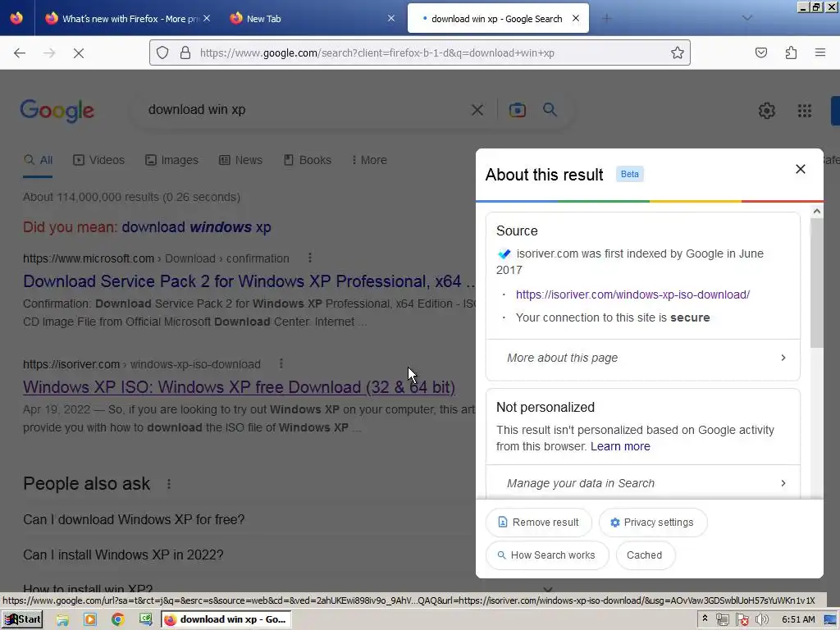The height and width of the screenshot is (630, 840).
Task: Open the Google apps grid
Action: pos(805,111)
